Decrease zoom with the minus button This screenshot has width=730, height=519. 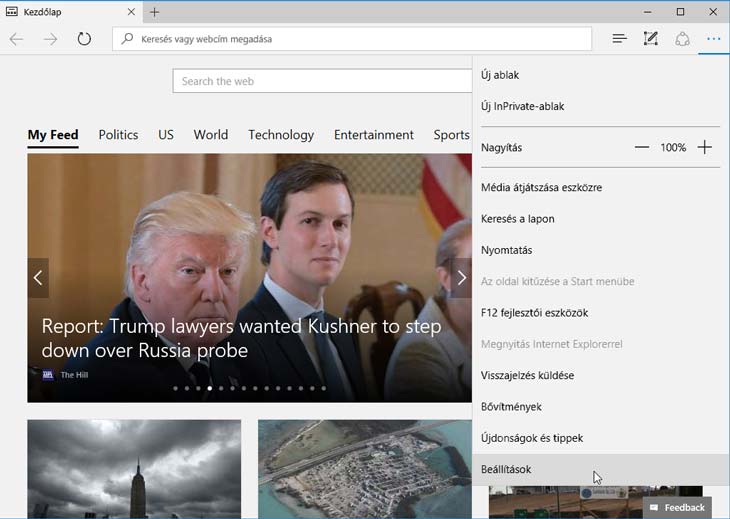point(642,147)
